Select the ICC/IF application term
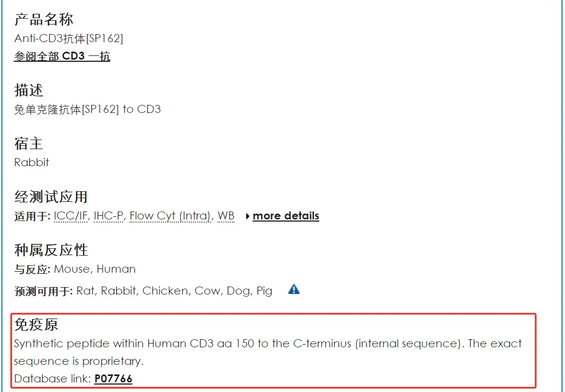Screen dimensions: 565x392 [x=70, y=216]
